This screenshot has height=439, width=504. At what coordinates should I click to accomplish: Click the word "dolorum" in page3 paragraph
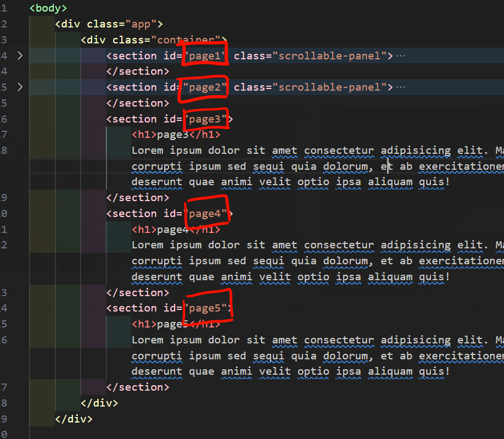pos(345,166)
